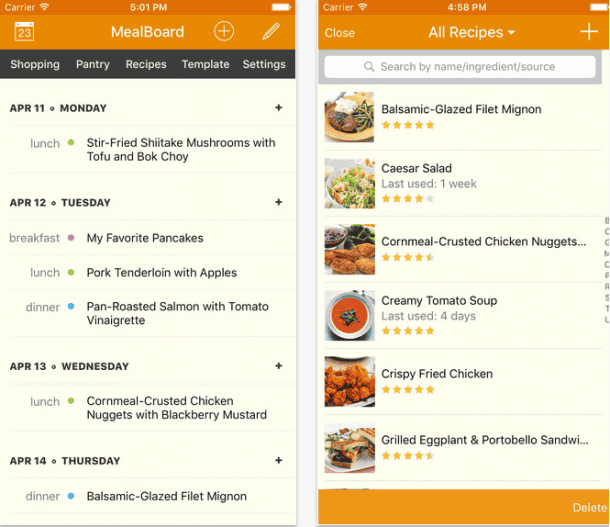Tap the circled plus add icon
This screenshot has width=610, height=527.
coord(224,32)
